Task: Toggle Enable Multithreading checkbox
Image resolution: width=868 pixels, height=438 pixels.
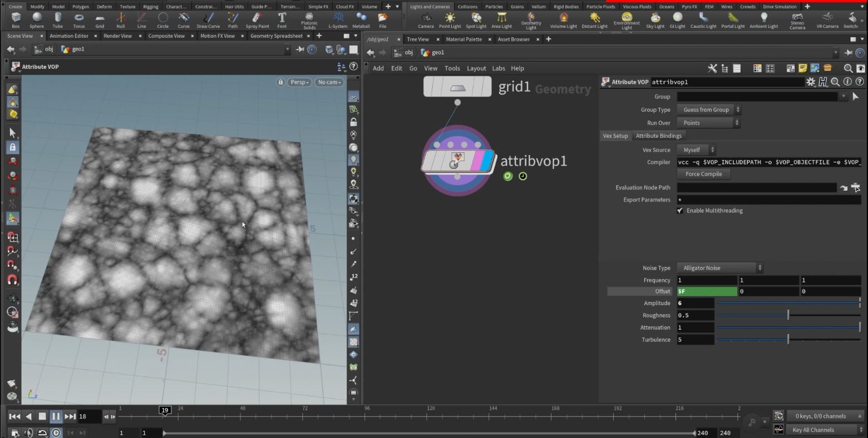Action: tap(680, 211)
